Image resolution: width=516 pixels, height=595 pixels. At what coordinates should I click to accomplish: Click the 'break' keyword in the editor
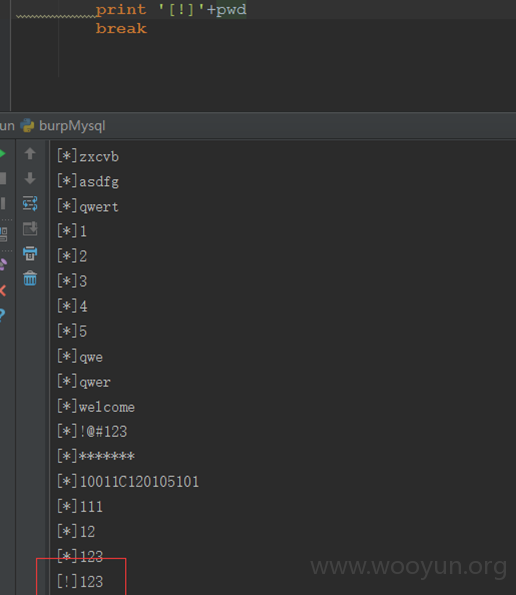(x=121, y=28)
